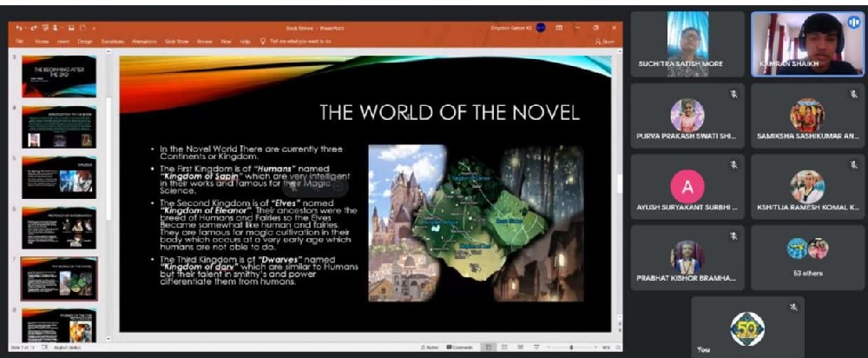Switch to the Transitions tab

click(x=112, y=41)
